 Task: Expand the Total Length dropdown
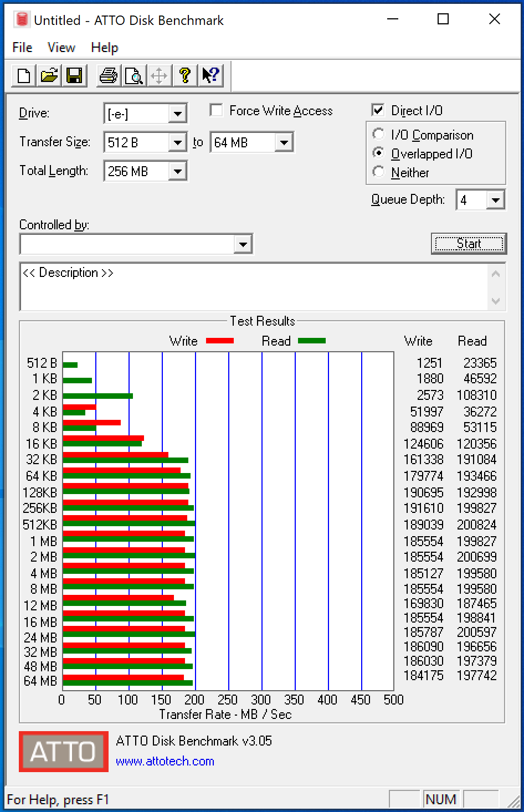pyautogui.click(x=177, y=171)
